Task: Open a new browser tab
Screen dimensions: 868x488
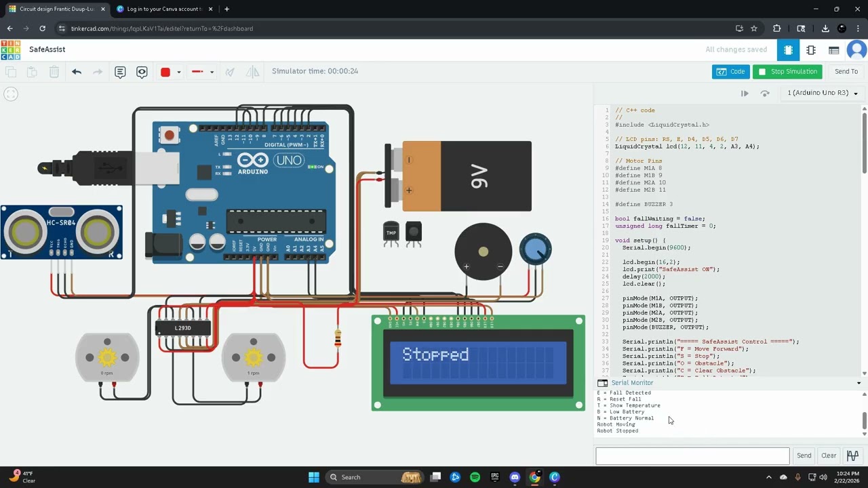Action: 226,9
